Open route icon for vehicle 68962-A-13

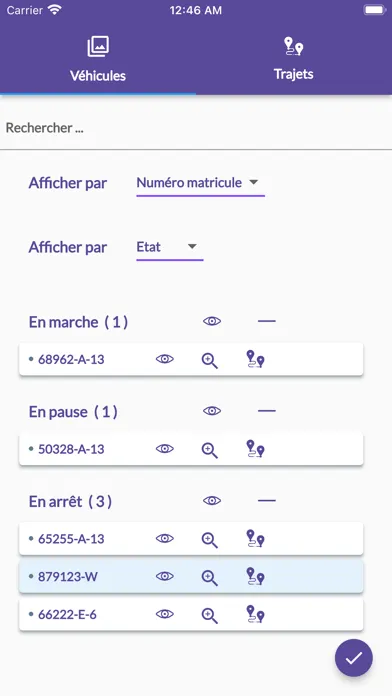[x=255, y=359]
